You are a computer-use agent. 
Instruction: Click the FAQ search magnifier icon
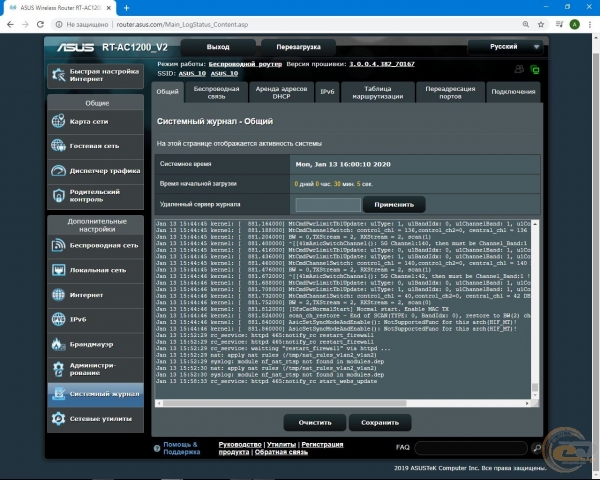click(x=537, y=447)
